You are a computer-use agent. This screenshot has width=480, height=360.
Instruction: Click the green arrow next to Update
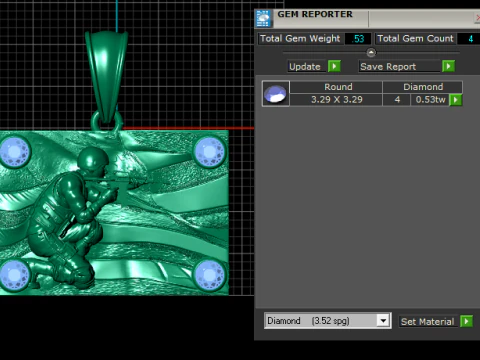coord(334,66)
